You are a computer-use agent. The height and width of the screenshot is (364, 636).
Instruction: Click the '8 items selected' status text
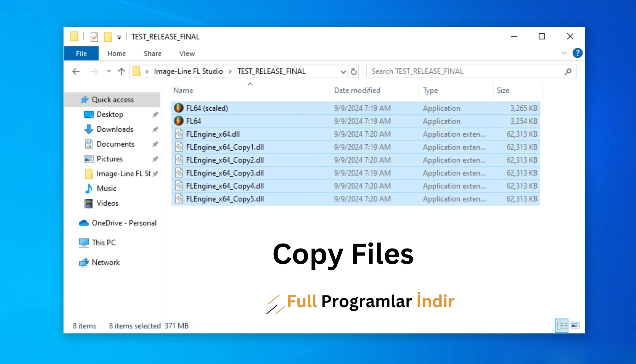(135, 326)
